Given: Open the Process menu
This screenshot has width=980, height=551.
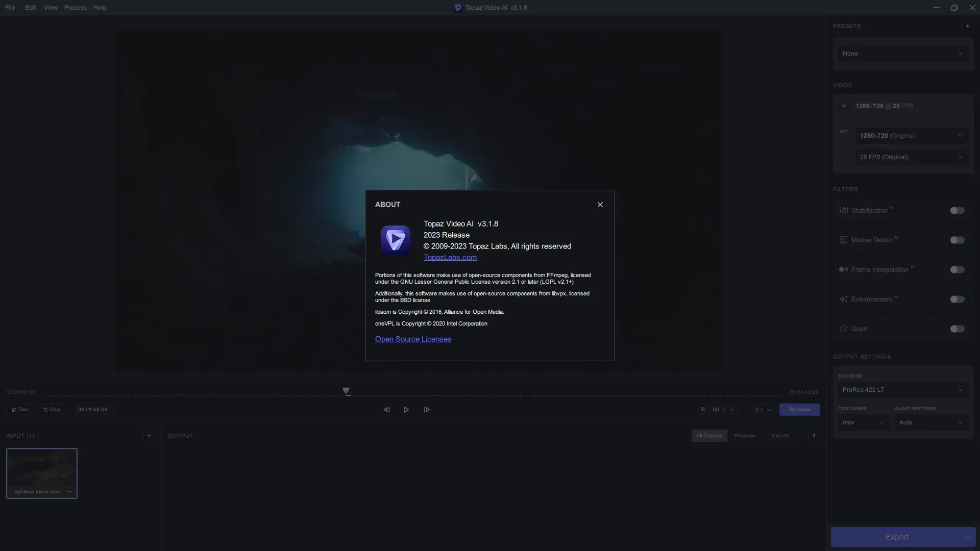Looking at the screenshot, I should point(75,8).
